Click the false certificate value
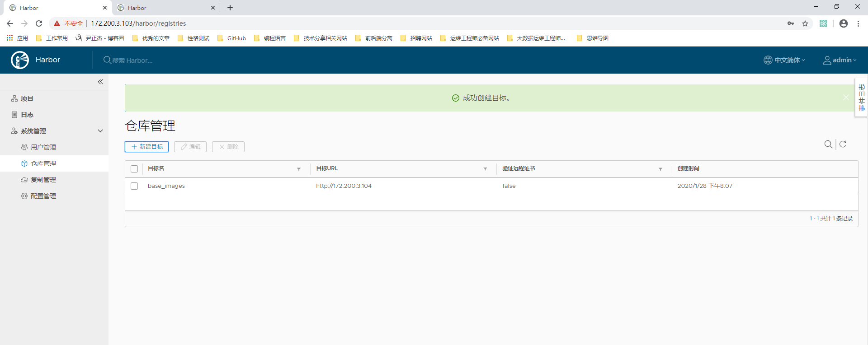This screenshot has width=868, height=345. click(x=509, y=186)
